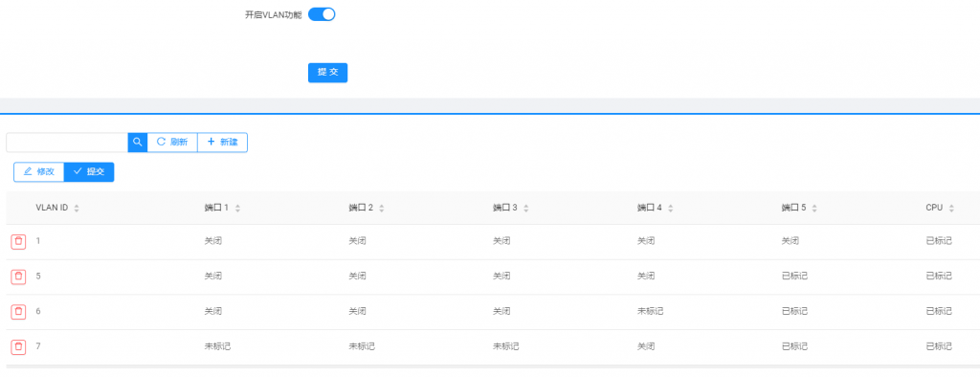Click 端口 4 cell 未标记 in VLAN 6 row
The image size is (980, 377).
pyautogui.click(x=650, y=311)
